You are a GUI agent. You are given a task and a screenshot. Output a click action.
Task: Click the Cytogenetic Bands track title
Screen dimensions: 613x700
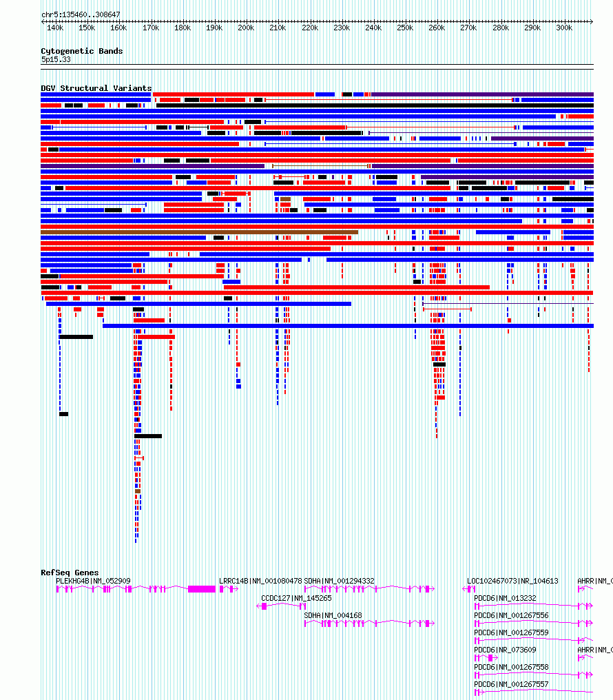82,51
